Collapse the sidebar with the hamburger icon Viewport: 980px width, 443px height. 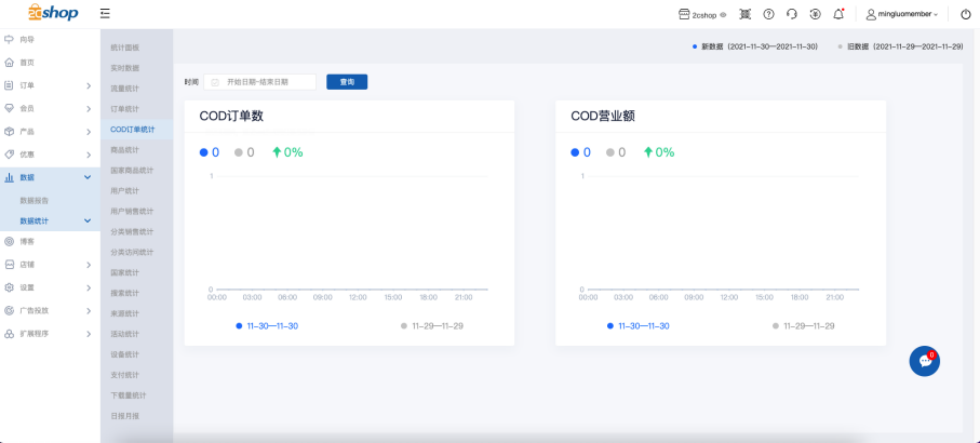tap(105, 14)
